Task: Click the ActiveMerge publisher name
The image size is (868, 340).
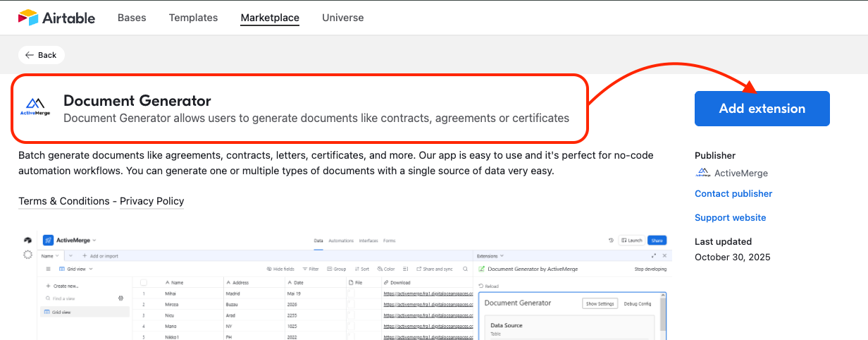Action: [741, 173]
